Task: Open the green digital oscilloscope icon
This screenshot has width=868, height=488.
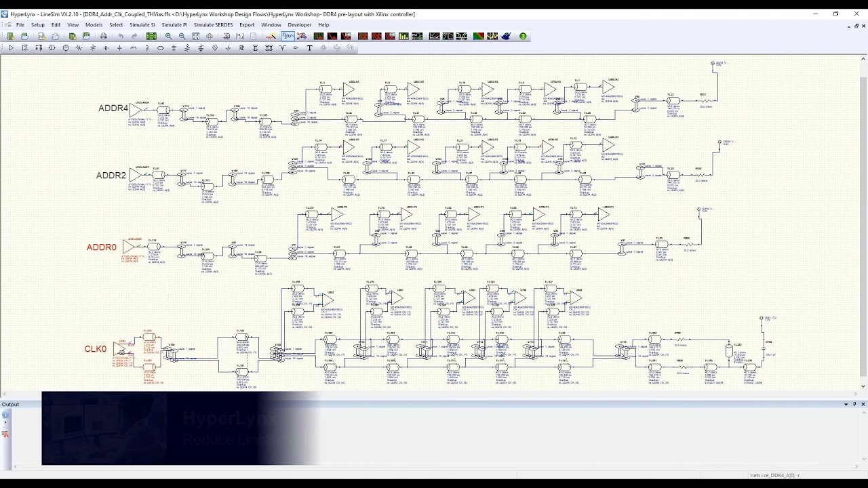Action: pyautogui.click(x=151, y=36)
